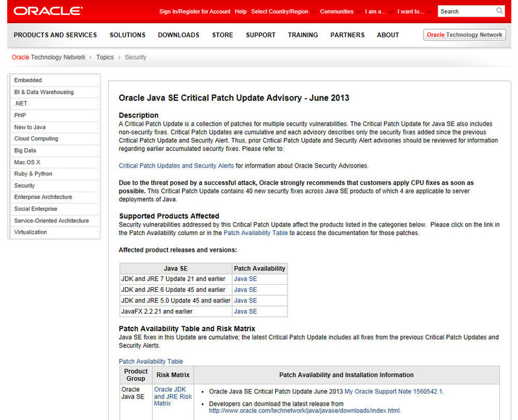Open My Oracle Support Note 1560542.1 link
The height and width of the screenshot is (420, 518).
[x=394, y=392]
